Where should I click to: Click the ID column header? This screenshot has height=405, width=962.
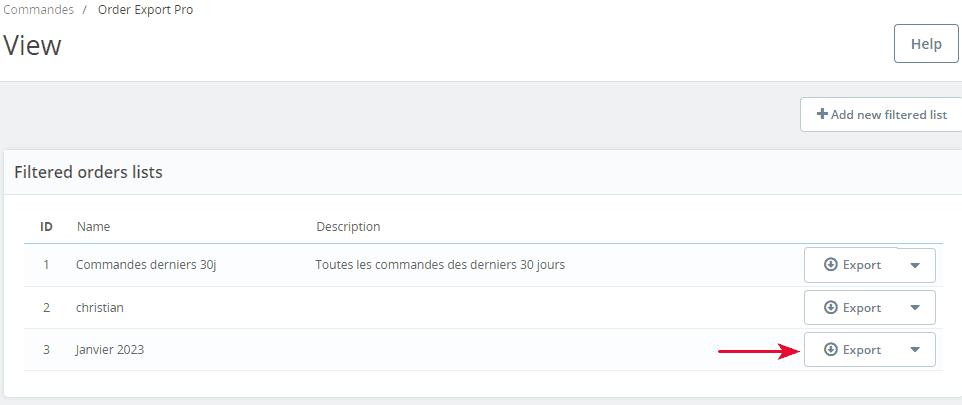(46, 226)
